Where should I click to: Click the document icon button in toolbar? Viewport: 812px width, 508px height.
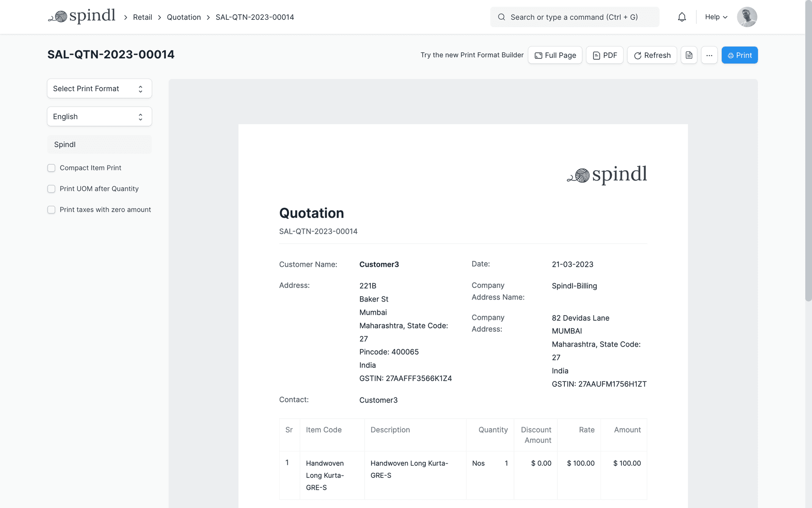tap(689, 55)
